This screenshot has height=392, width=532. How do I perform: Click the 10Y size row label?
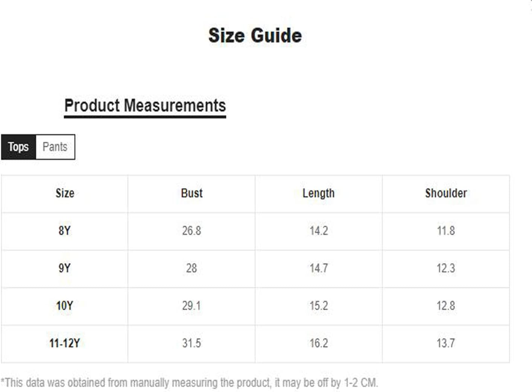[64, 306]
